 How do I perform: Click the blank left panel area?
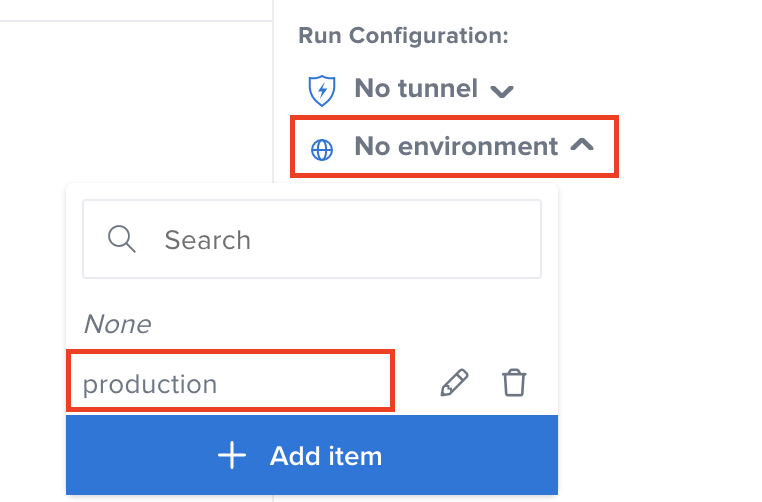pyautogui.click(x=130, y=100)
